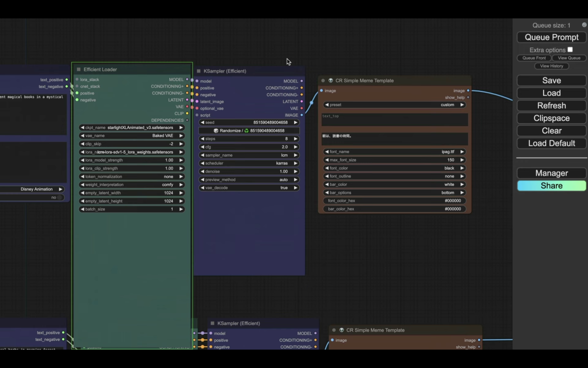Click the green recycle icon beside the last seed
The image size is (588, 368).
pos(246,131)
